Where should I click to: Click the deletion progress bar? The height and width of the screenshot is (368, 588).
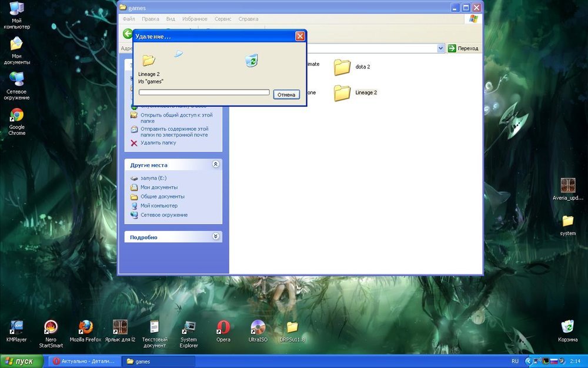click(x=203, y=92)
